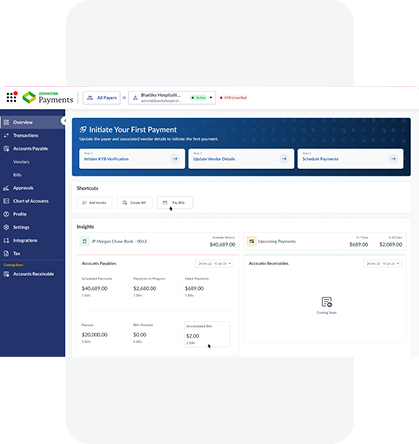This screenshot has width=419, height=444.
Task: Click the Settings gear sidebar icon
Action: click(6, 227)
